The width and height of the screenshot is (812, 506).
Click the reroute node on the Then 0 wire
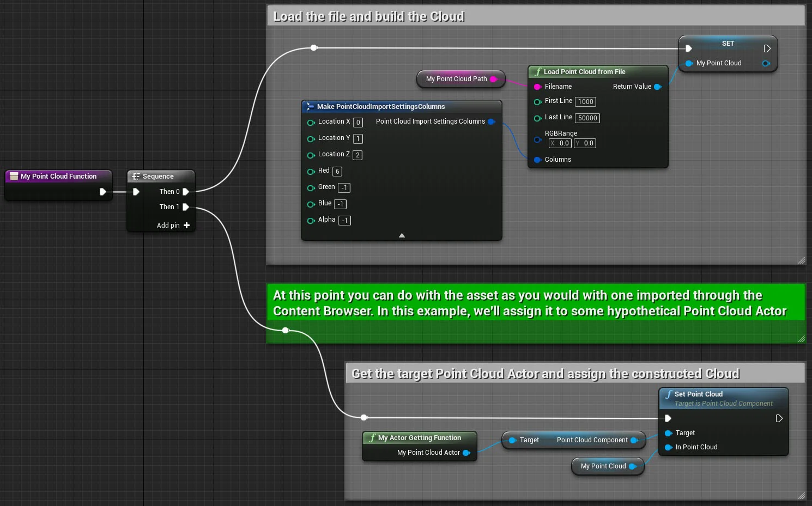(x=314, y=48)
